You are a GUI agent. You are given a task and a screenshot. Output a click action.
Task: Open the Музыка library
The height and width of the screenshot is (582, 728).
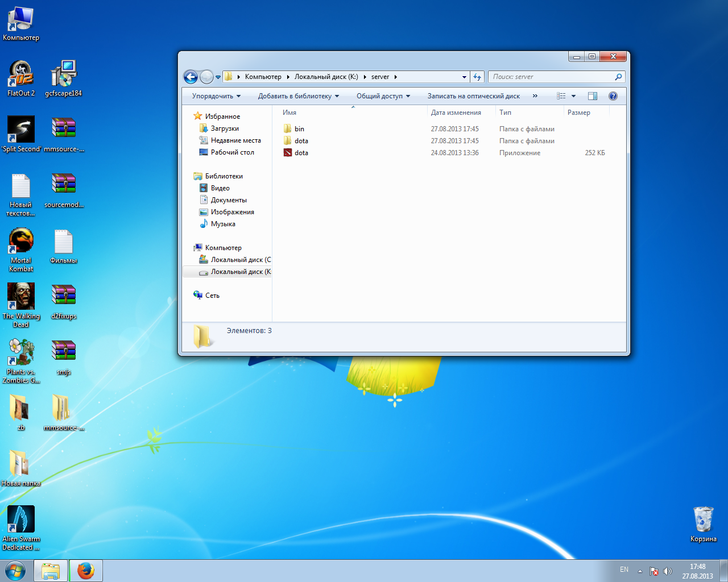point(223,224)
